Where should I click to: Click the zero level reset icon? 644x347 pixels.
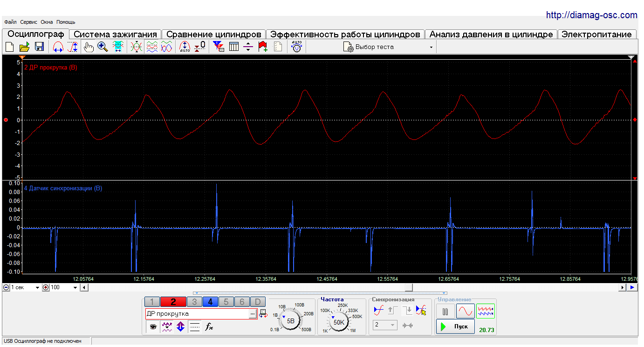tap(200, 47)
